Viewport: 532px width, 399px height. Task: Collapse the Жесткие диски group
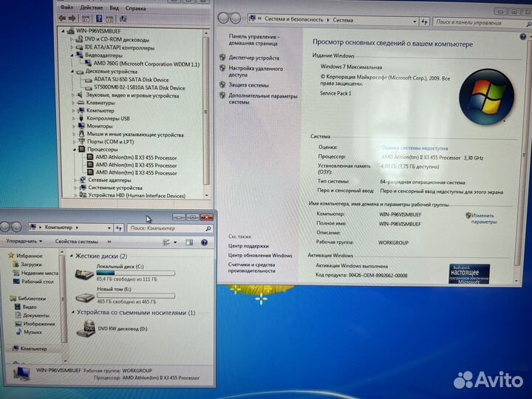tap(71, 256)
